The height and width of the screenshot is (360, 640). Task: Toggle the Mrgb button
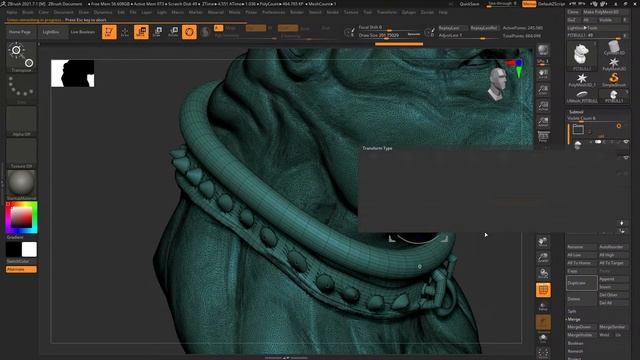coord(231,28)
